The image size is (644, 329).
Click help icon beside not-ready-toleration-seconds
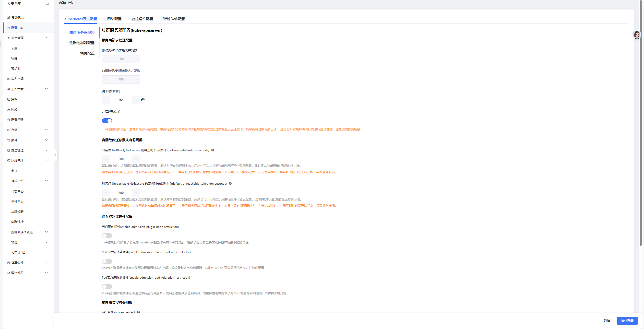coord(213,150)
